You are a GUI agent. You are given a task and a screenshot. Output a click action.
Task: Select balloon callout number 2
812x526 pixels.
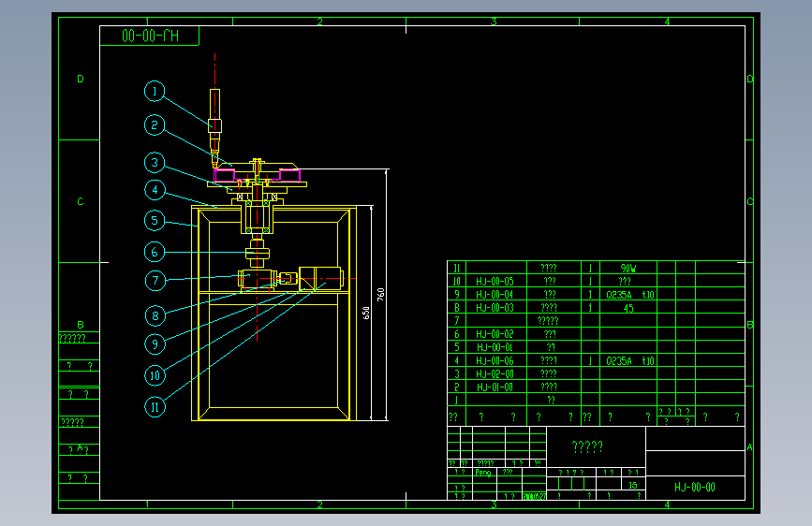(155, 124)
